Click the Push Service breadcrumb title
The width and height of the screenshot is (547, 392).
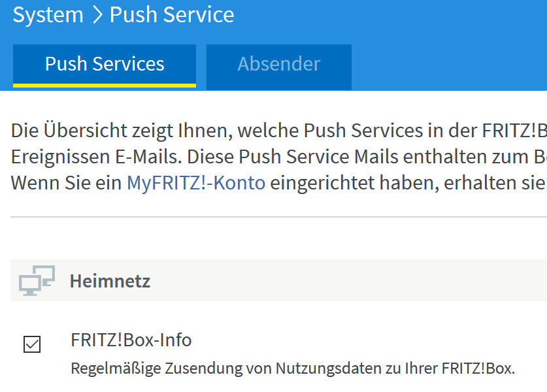pos(172,15)
